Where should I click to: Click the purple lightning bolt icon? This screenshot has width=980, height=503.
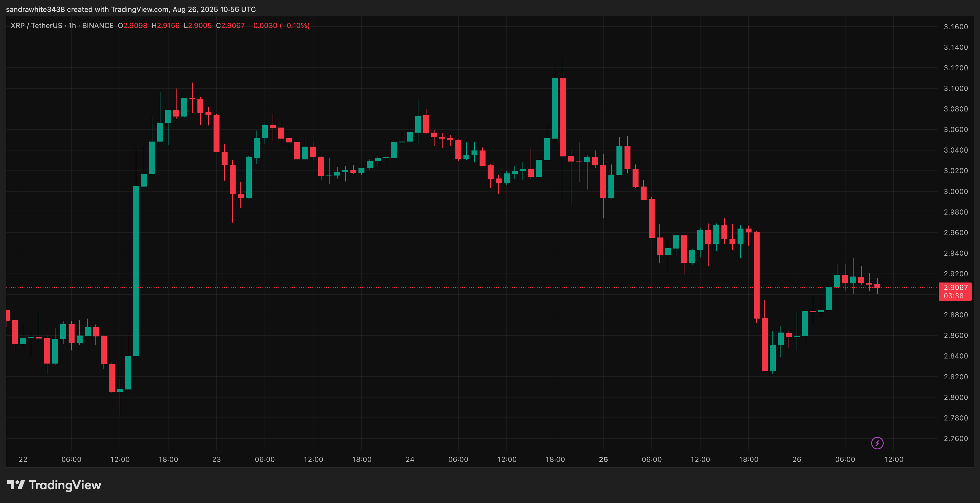(x=877, y=443)
